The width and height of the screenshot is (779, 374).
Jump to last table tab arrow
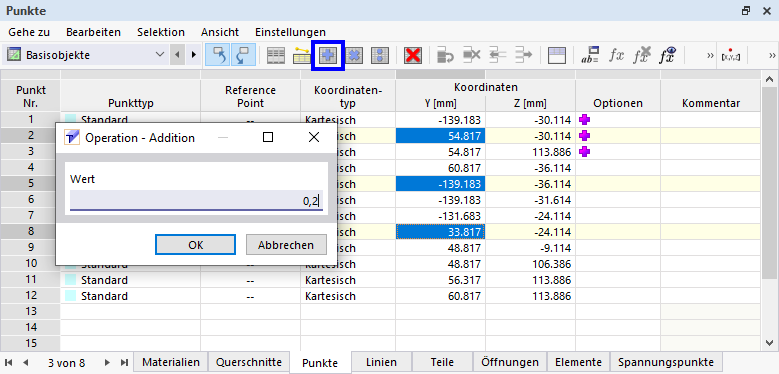coord(124,363)
